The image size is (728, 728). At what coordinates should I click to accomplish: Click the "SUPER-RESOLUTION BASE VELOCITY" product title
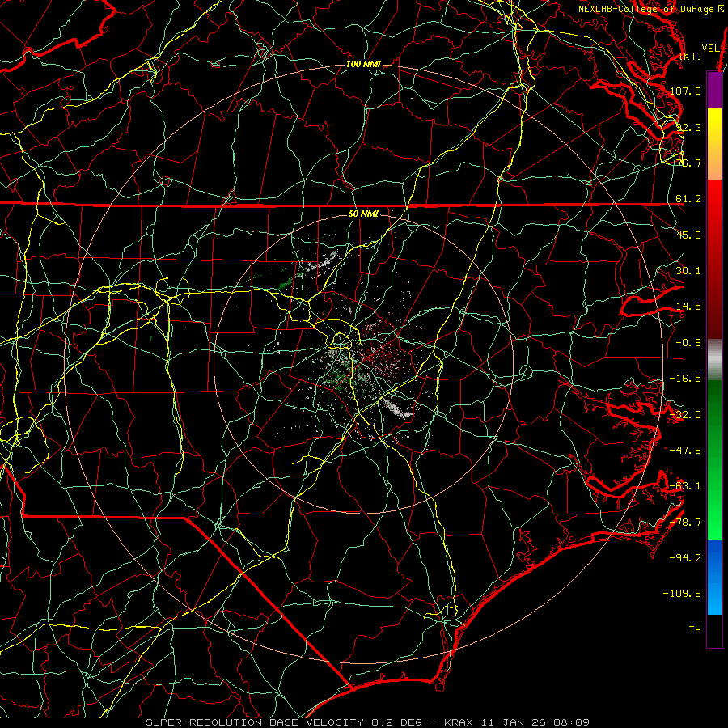(255, 722)
